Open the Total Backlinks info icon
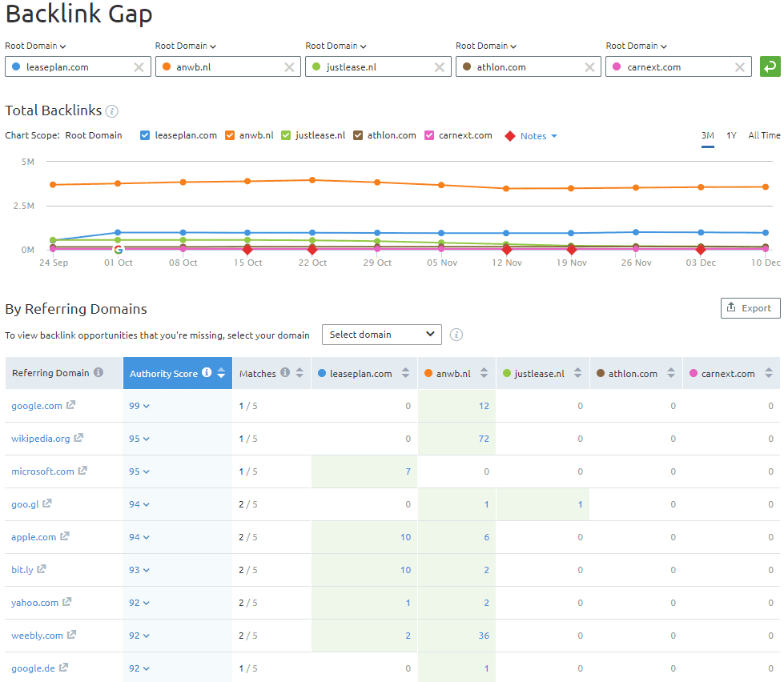 click(112, 111)
